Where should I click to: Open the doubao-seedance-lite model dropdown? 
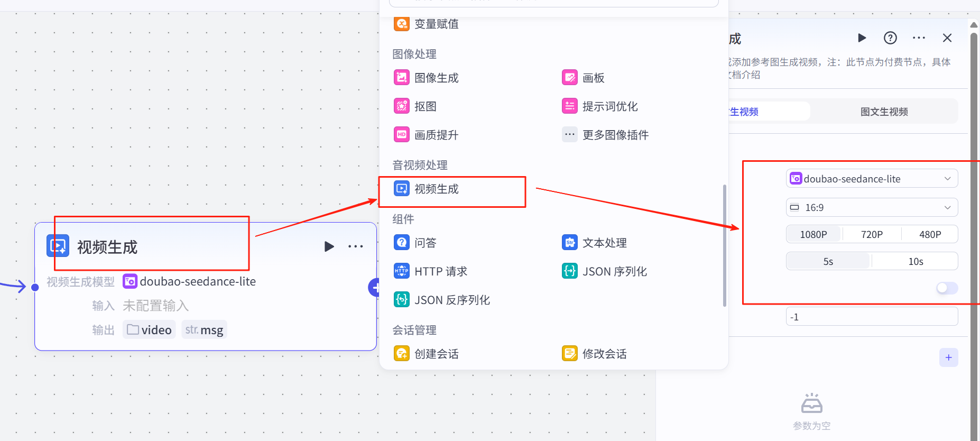point(872,179)
